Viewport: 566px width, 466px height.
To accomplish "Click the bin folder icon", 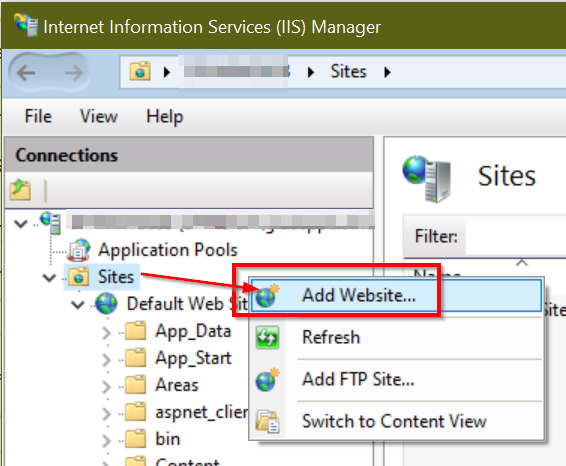I will [x=136, y=438].
